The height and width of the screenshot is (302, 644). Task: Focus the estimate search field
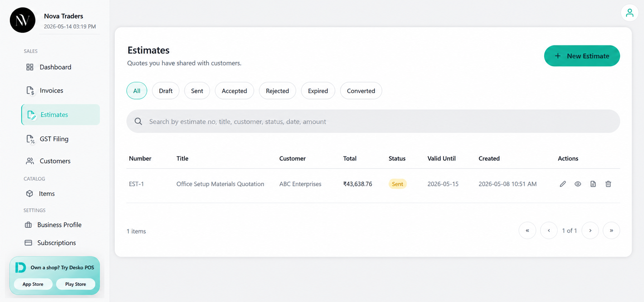click(373, 121)
